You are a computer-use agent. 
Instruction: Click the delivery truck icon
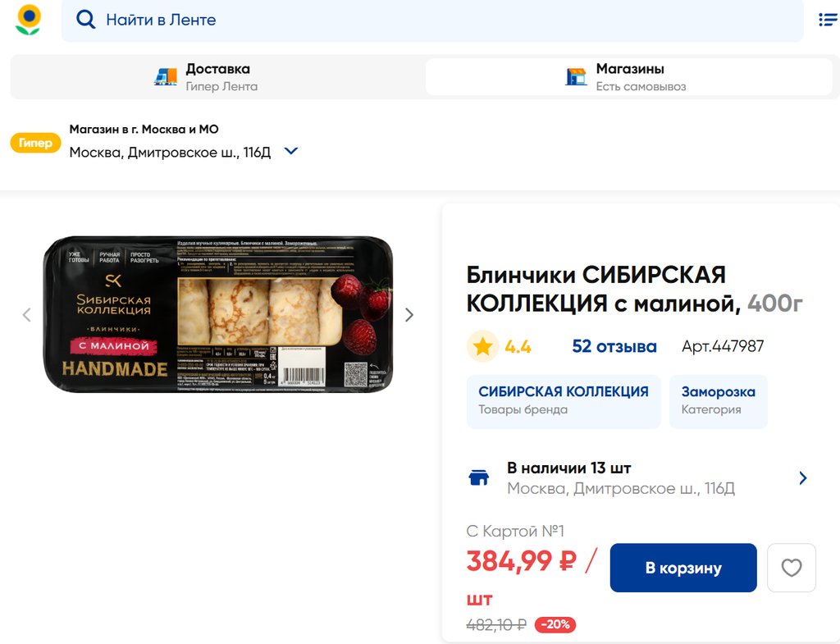coord(166,77)
